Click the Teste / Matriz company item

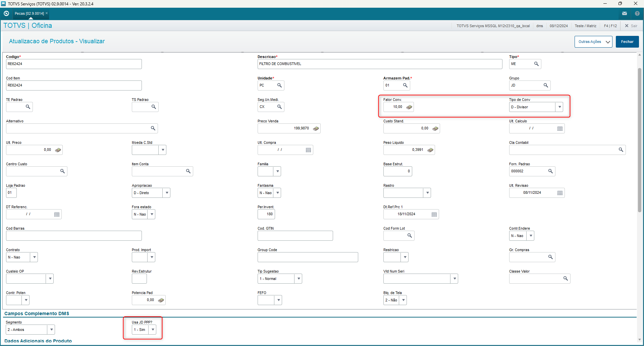585,26
